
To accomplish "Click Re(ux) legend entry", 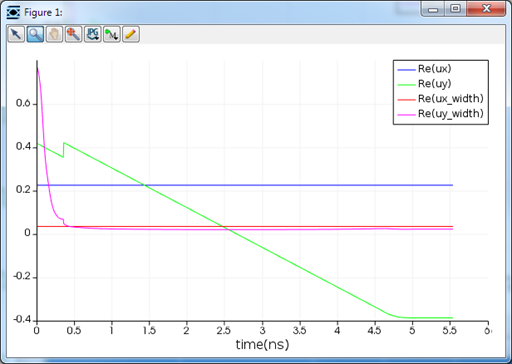I will (x=434, y=69).
